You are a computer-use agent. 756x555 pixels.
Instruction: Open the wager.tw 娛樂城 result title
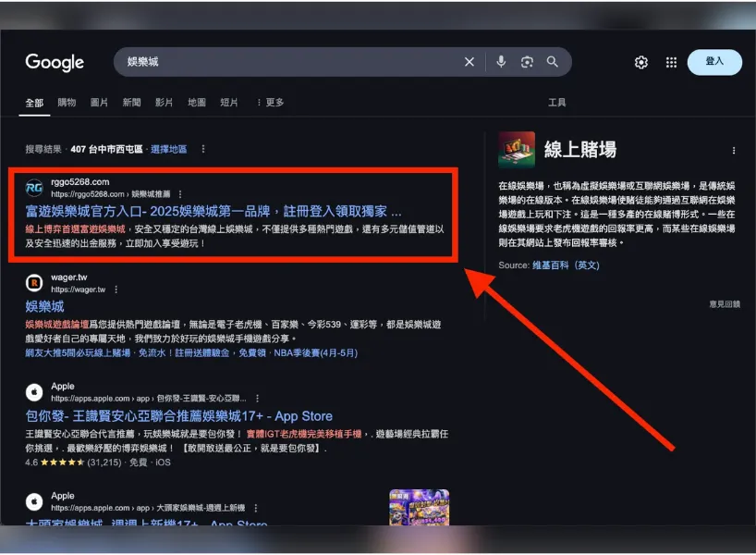(44, 306)
